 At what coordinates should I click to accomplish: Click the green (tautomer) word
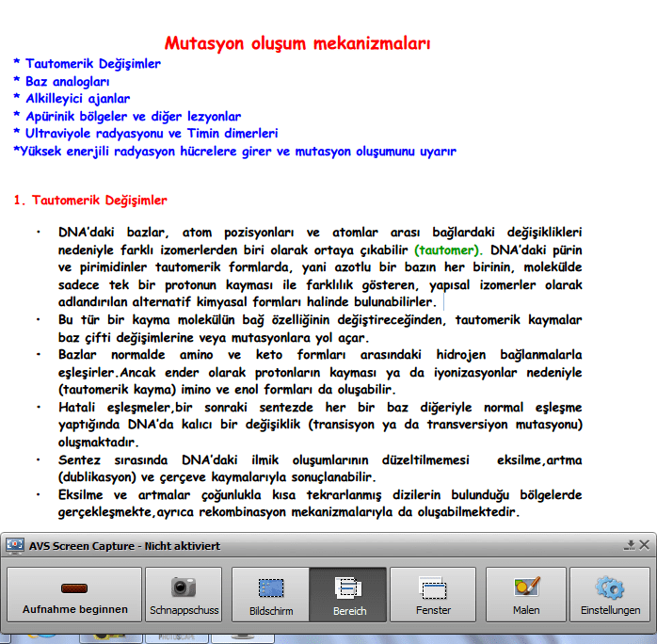pos(447,250)
